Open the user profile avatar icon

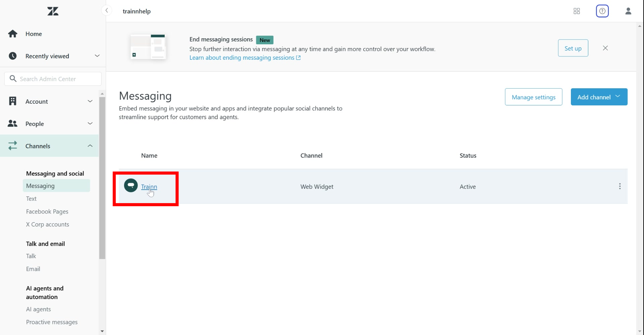tap(628, 11)
